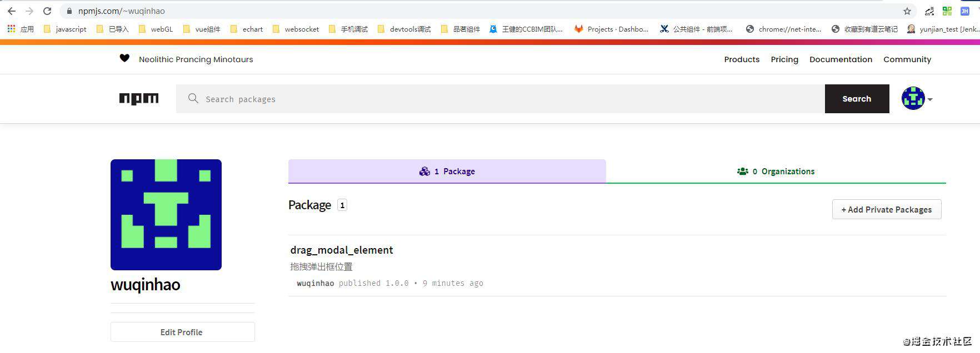Focus the Search packages input field
This screenshot has width=980, height=353.
coord(500,99)
